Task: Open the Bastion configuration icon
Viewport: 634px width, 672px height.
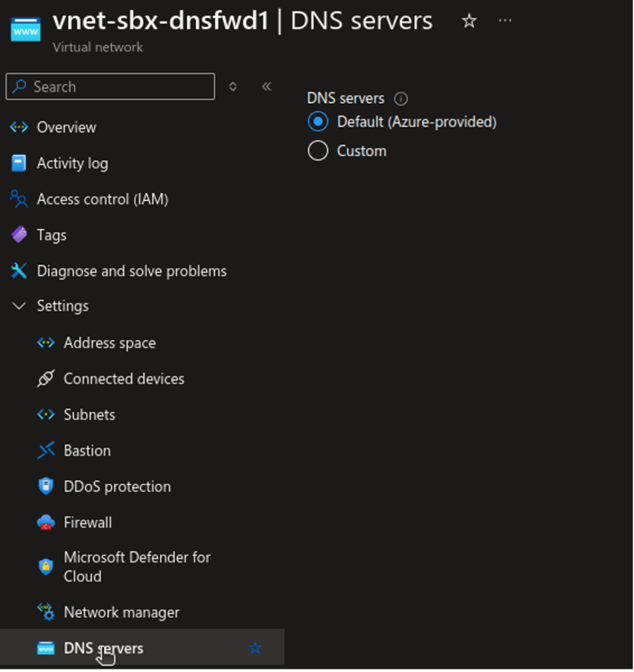Action: pyautogui.click(x=45, y=450)
